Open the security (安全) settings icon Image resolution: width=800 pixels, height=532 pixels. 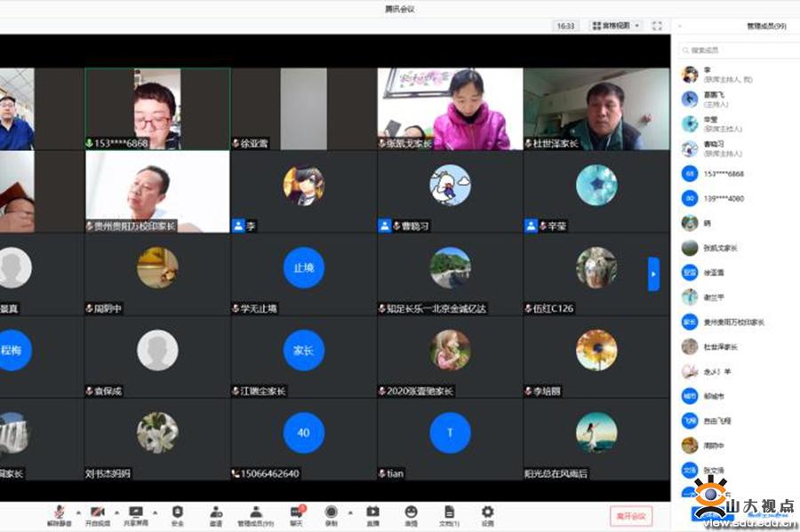177,514
